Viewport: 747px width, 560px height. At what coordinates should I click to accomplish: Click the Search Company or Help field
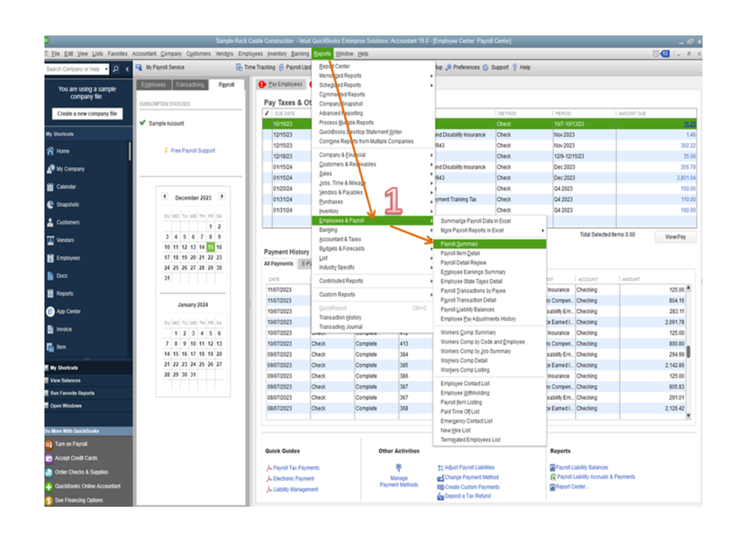(74, 69)
